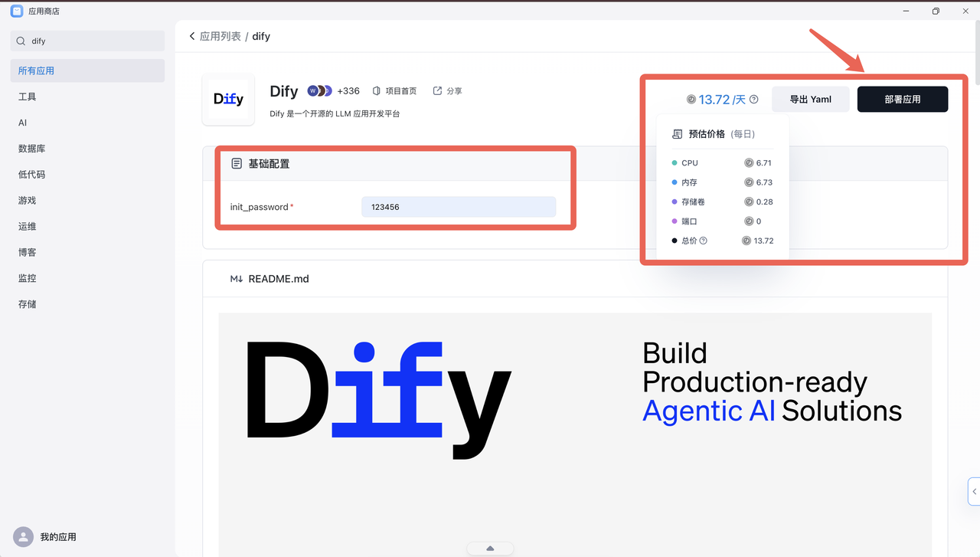Minimize the 应用商店 window
The width and height of the screenshot is (980, 557).
[906, 11]
